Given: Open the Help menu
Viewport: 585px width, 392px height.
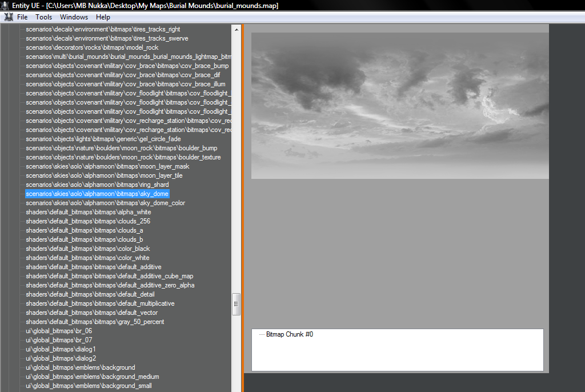Looking at the screenshot, I should click(103, 17).
